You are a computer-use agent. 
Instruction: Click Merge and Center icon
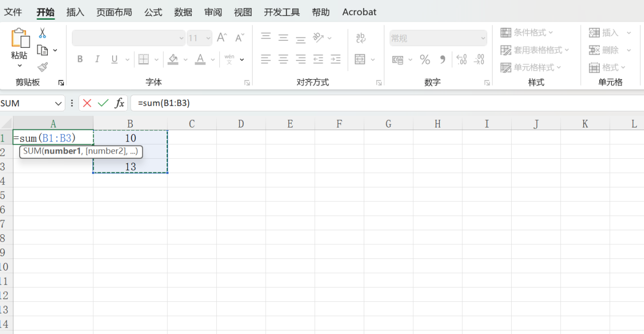click(360, 59)
